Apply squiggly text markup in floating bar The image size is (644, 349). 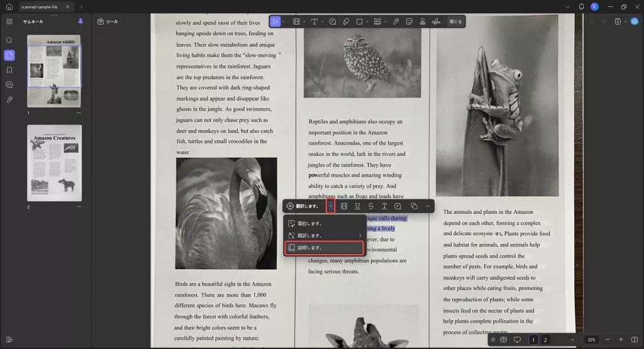pyautogui.click(x=384, y=206)
